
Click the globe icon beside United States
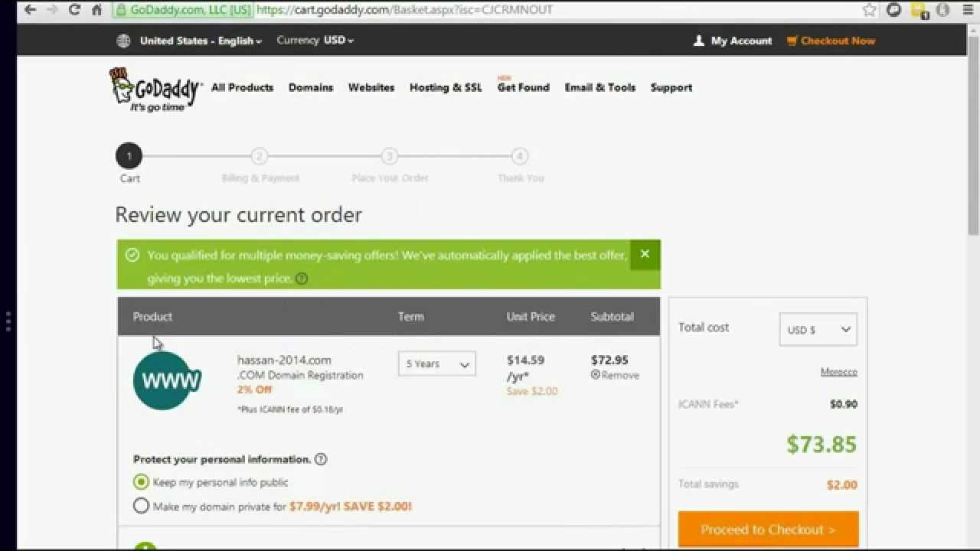coord(123,41)
